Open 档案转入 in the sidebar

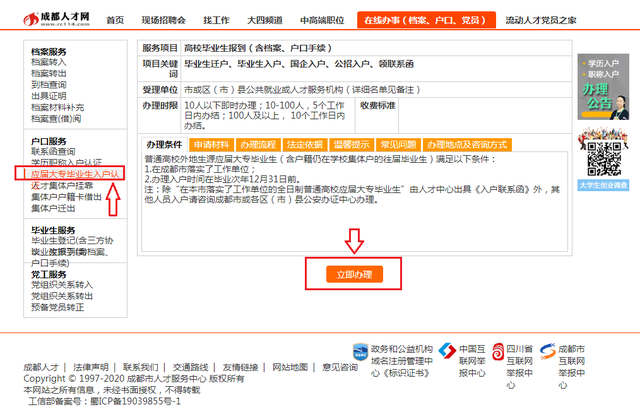(49, 62)
